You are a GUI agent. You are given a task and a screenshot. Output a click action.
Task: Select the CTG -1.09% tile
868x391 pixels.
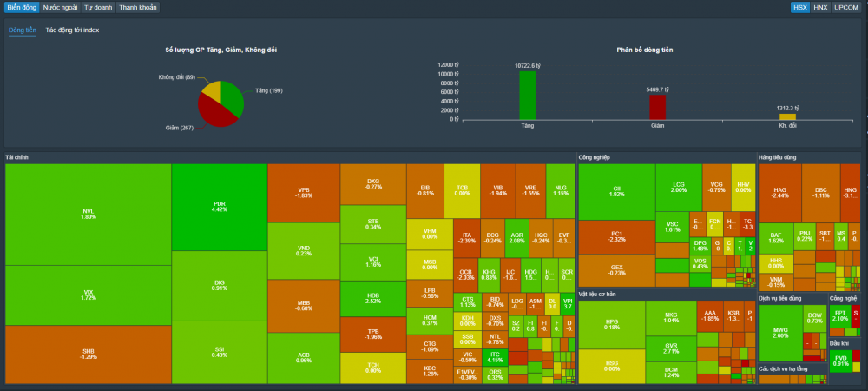(x=430, y=347)
